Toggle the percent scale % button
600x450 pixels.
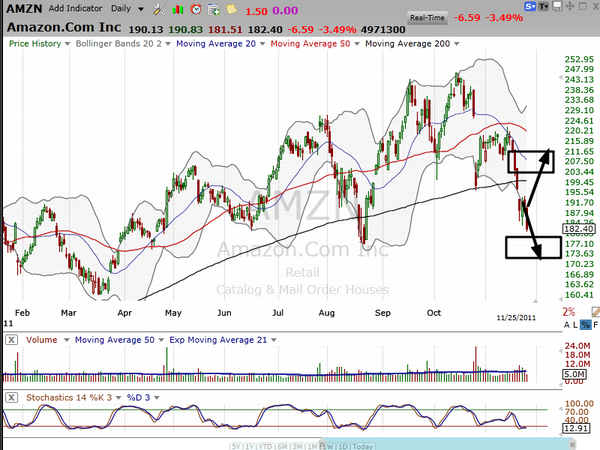[585, 325]
